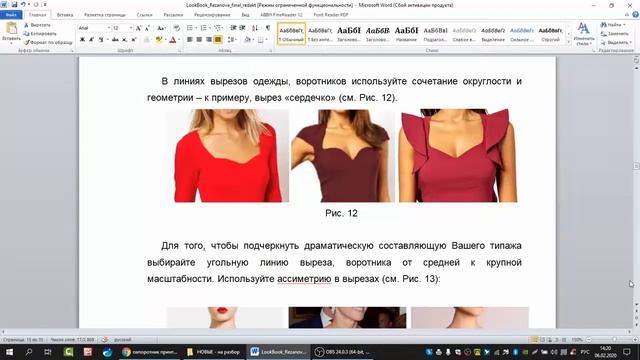Viewport: 640px width, 360px height.
Task: Click Найти find button
Action: point(613,25)
